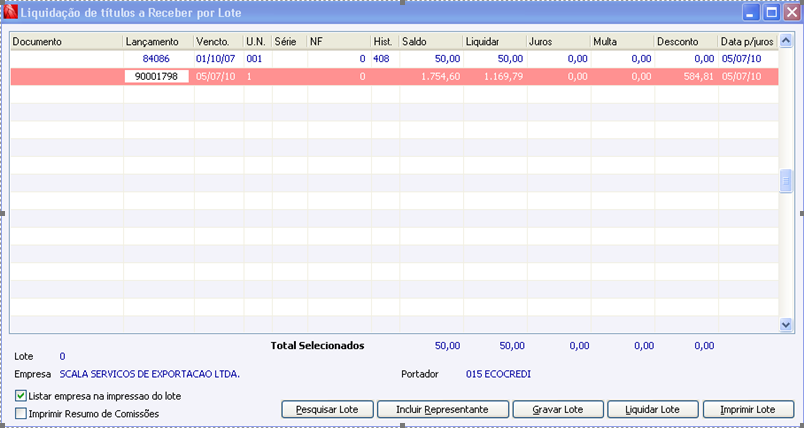804x433 pixels.
Task: Click Hist. value 408
Action: (x=381, y=59)
